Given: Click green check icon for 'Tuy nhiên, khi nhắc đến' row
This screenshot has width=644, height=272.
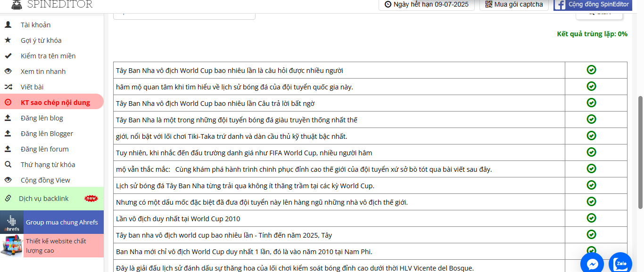Looking at the screenshot, I should 591,152.
